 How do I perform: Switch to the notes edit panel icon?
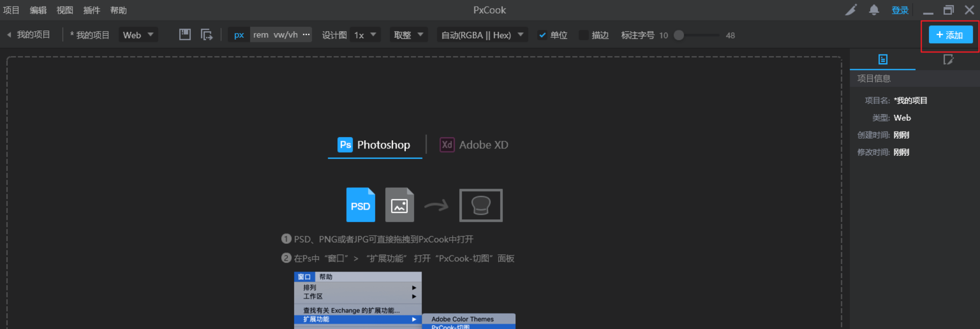[x=948, y=60]
